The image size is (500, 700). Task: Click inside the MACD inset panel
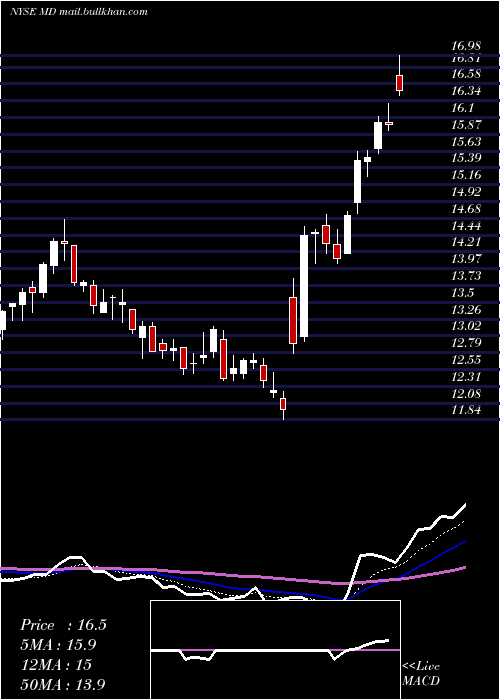click(275, 650)
